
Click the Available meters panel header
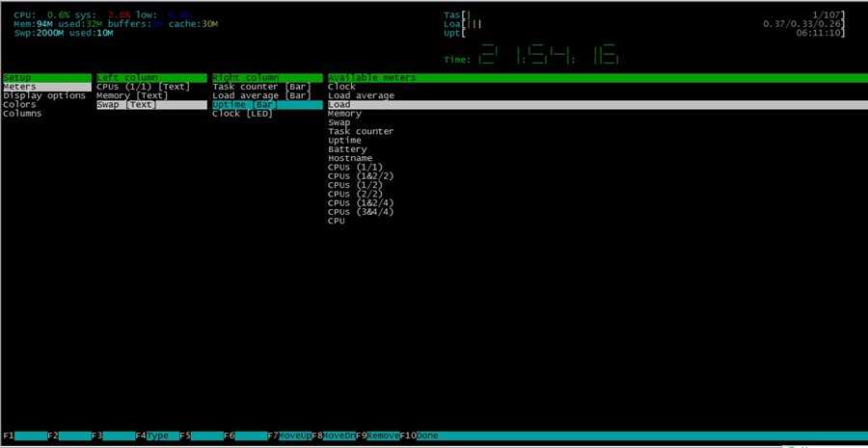(597, 78)
